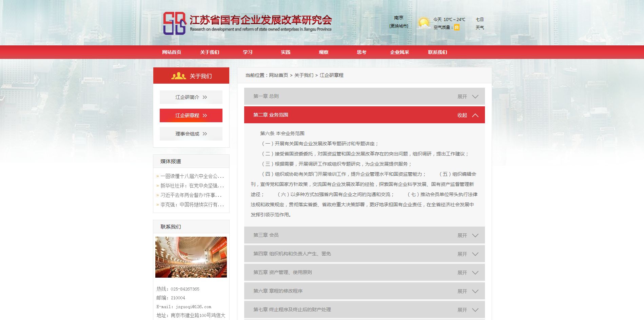Screen dimensions: 644x320
Task: Expand 第四章 组织机构和负责人产生、罢免
Action: point(364,254)
